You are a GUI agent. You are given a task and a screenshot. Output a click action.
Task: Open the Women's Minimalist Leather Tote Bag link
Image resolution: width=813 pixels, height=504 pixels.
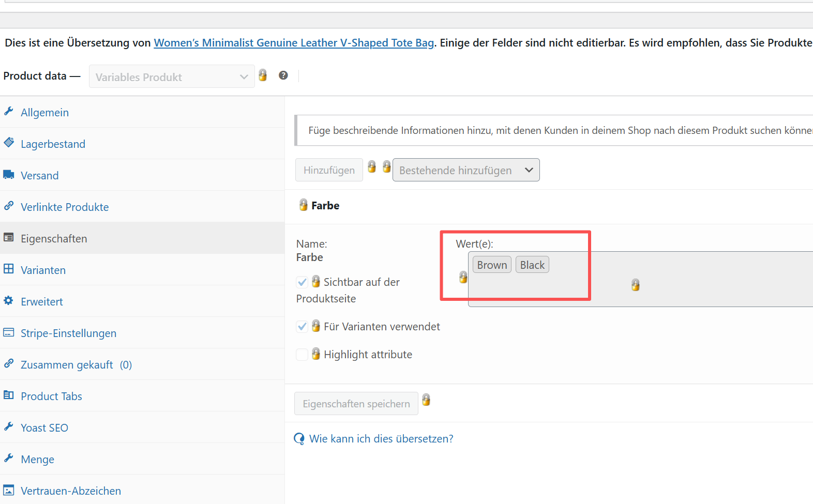(x=294, y=43)
